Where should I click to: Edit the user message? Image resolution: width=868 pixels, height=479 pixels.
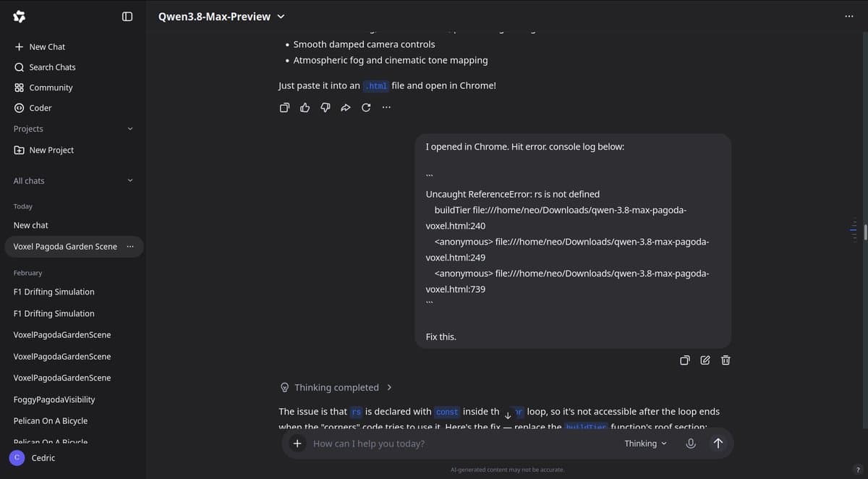(705, 360)
